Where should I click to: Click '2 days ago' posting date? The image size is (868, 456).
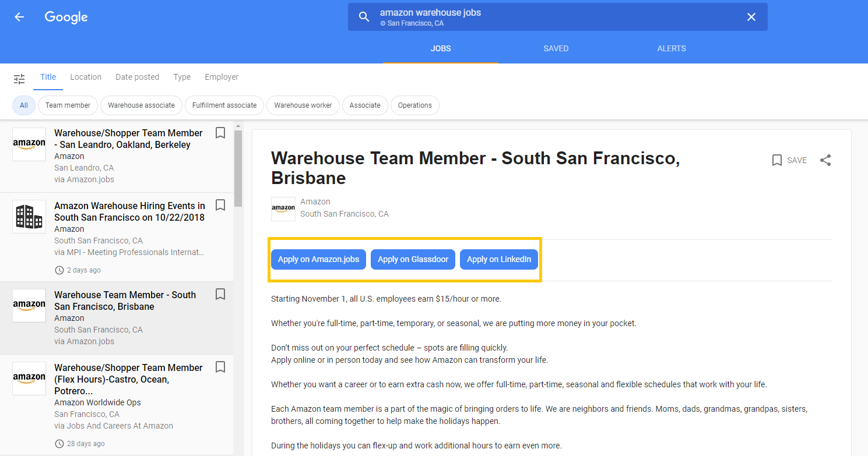tap(84, 270)
